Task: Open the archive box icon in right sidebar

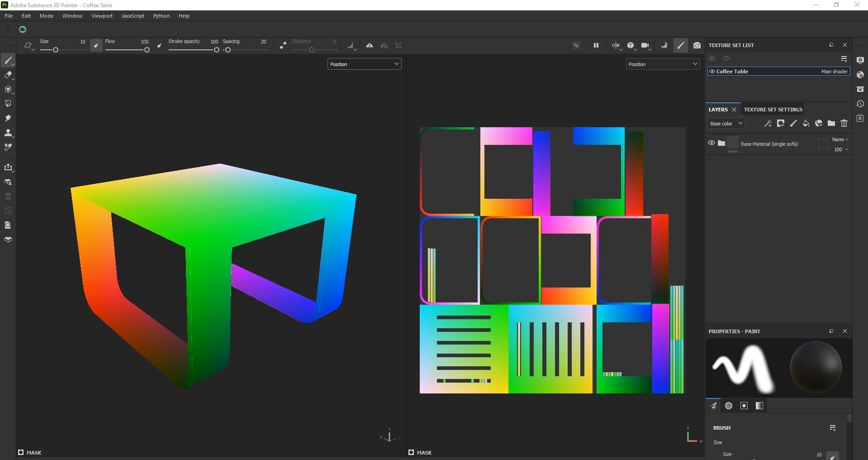Action: tap(860, 90)
